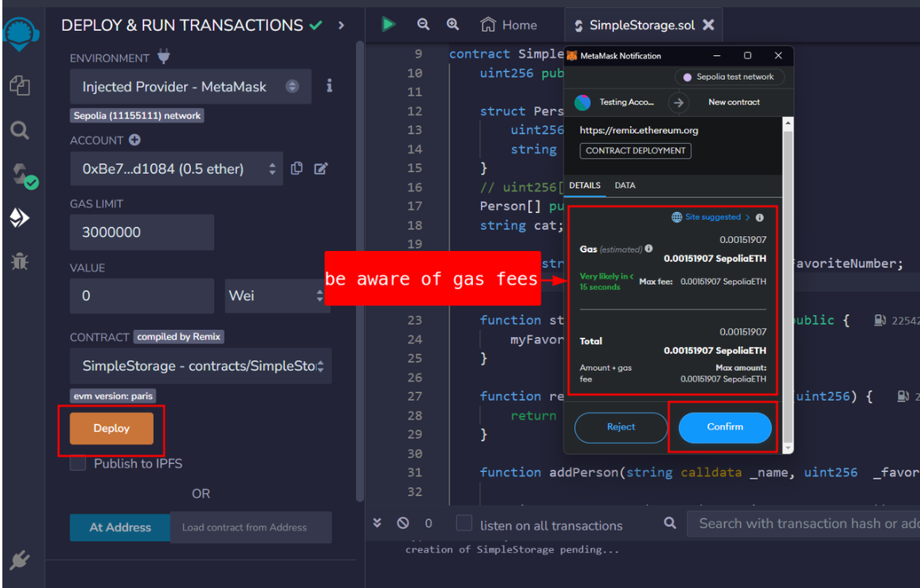Click Confirm in MetaMask Notification

click(725, 427)
